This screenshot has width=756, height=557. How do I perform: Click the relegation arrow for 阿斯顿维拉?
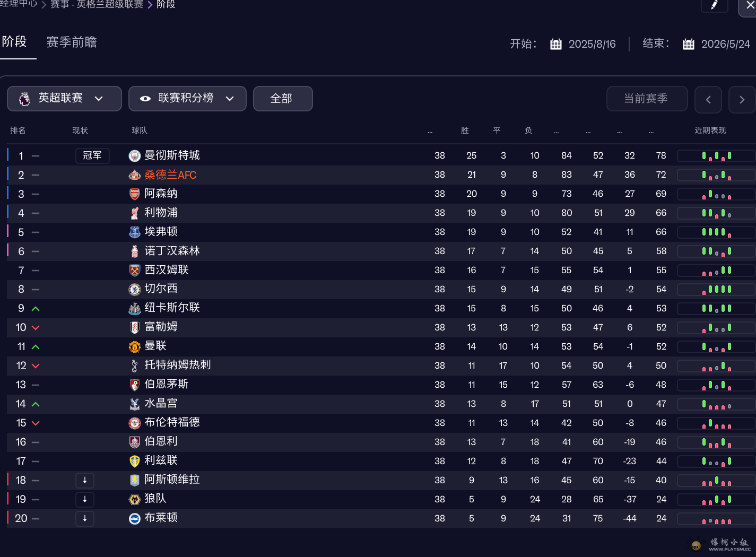(x=85, y=481)
